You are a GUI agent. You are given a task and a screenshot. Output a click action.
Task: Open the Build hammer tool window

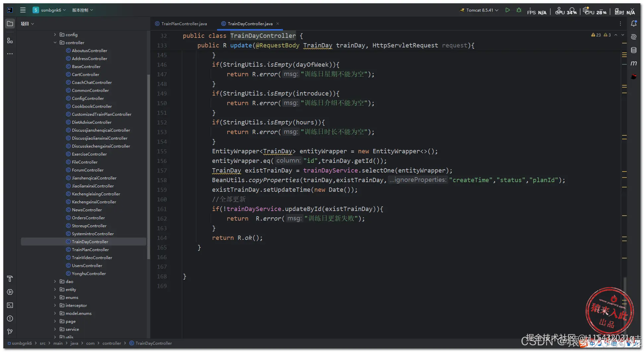coord(10,279)
